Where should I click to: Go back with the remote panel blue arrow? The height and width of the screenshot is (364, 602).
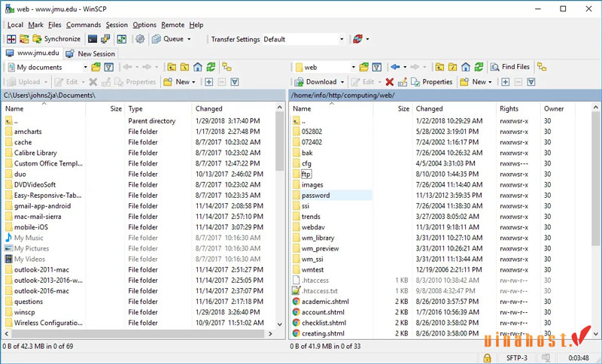tap(395, 67)
